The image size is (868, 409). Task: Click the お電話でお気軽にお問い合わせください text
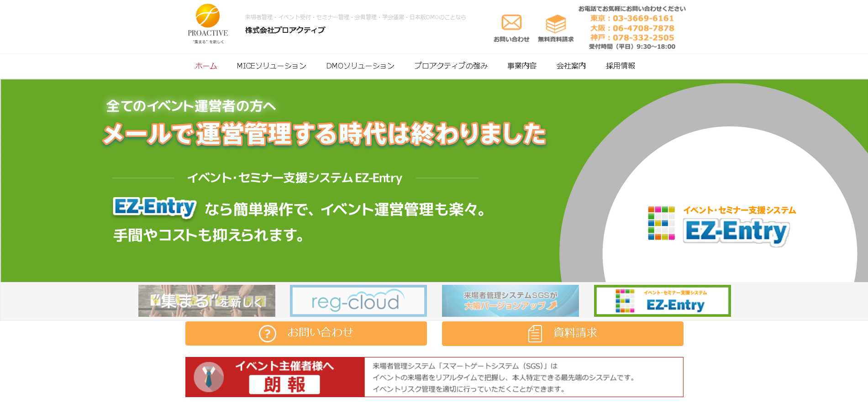632,9
